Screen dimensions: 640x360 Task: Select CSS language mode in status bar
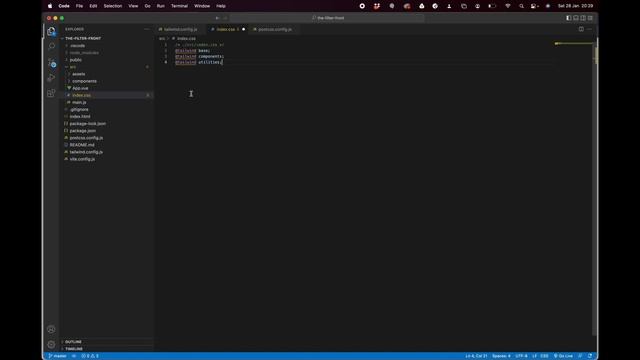[544, 356]
